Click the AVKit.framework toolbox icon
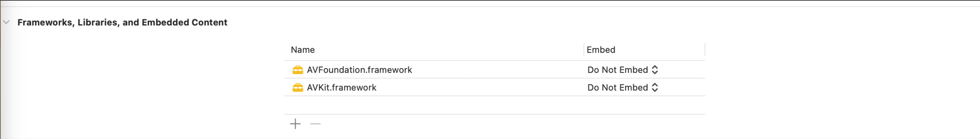This screenshot has height=139, width=980. coord(298,87)
